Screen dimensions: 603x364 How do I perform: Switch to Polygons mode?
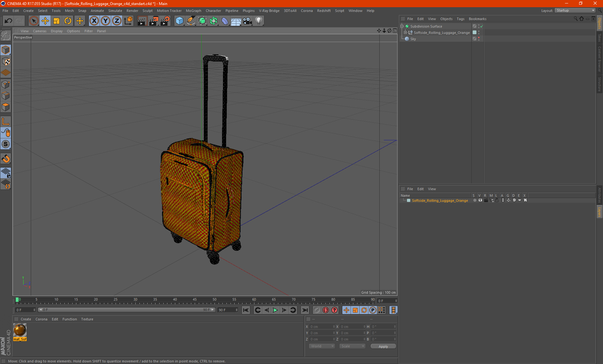(6, 107)
